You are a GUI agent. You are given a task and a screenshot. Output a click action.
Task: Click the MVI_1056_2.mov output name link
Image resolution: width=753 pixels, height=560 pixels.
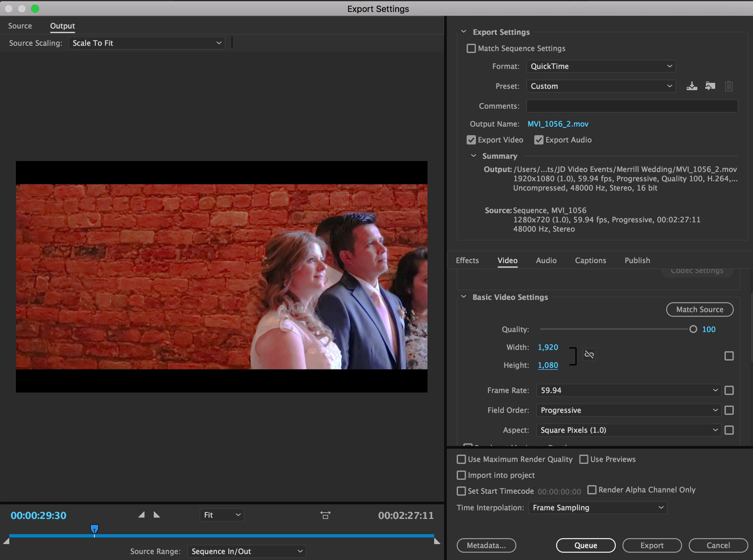tap(558, 124)
